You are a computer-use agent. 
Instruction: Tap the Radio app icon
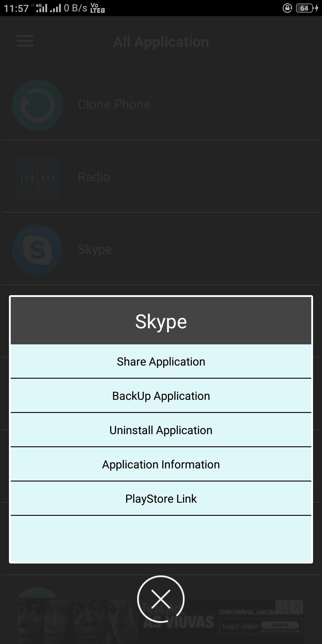pyautogui.click(x=38, y=178)
